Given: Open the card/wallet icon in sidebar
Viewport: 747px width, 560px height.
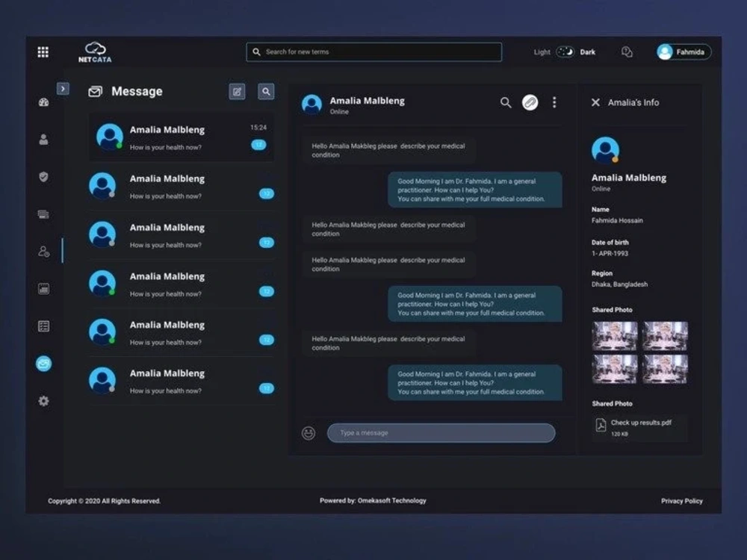Looking at the screenshot, I should click(x=43, y=214).
